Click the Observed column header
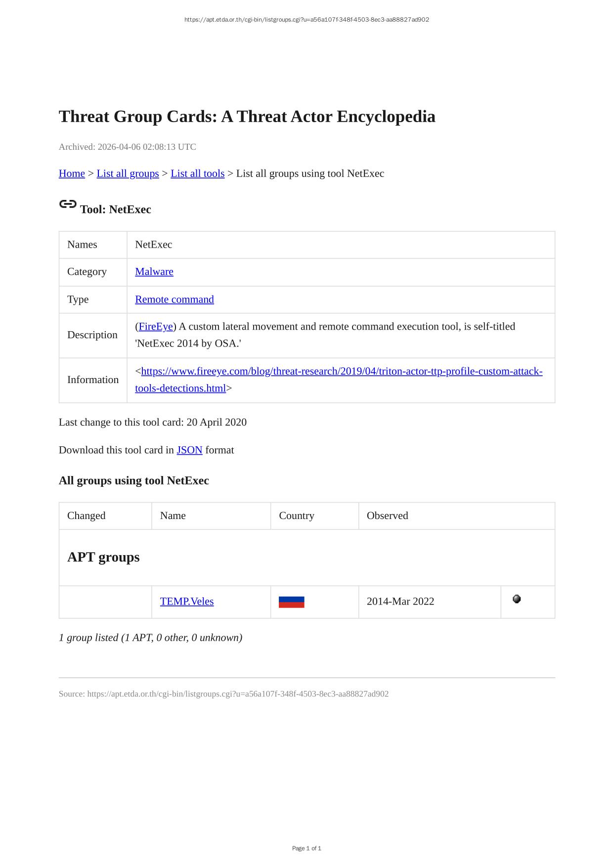614x868 pixels. pyautogui.click(x=388, y=516)
